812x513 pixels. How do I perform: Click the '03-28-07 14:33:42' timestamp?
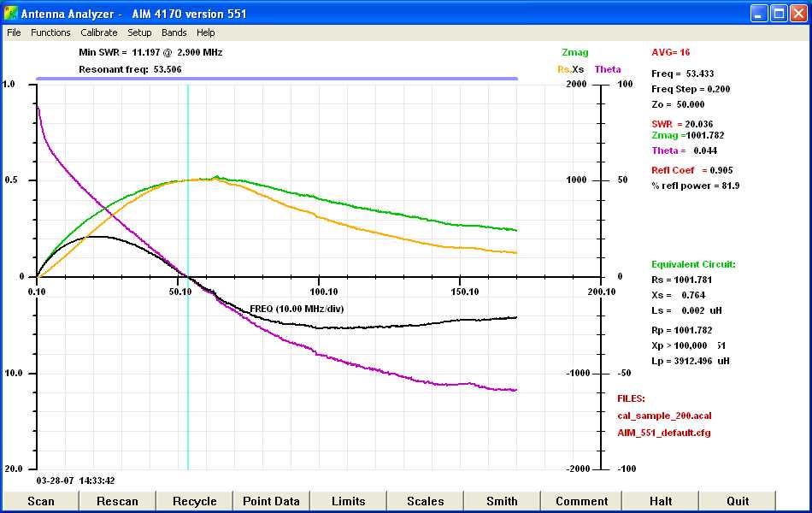point(75,481)
